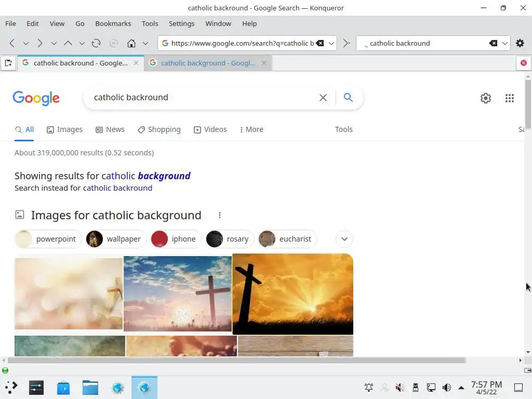Open the home button dropdown arrow
Viewport: 532px width, 399px height.
[x=145, y=44]
